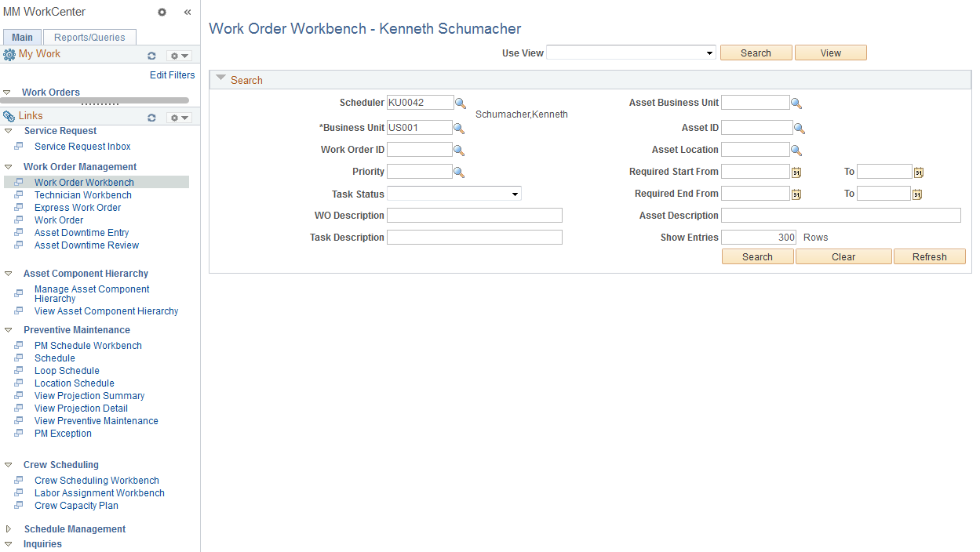Open the Task Status dropdown

[454, 194]
